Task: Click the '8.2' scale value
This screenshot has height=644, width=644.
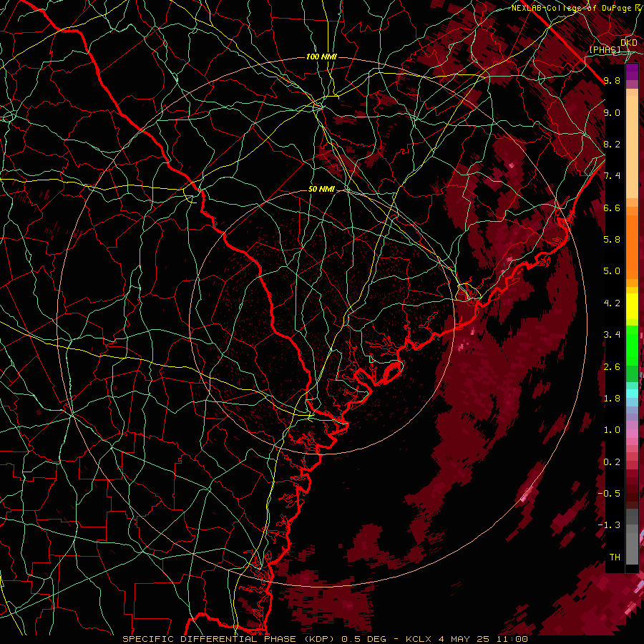Action: point(612,144)
